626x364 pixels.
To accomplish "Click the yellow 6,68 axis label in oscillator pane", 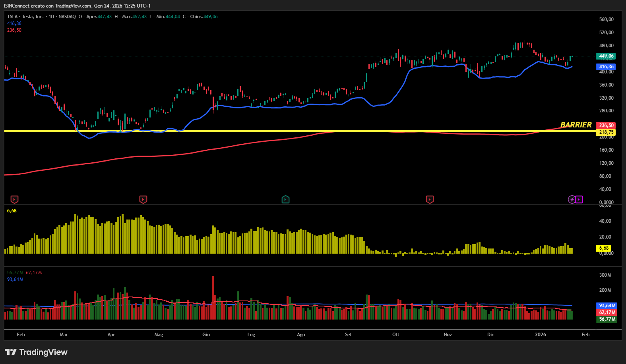I will tap(604, 248).
